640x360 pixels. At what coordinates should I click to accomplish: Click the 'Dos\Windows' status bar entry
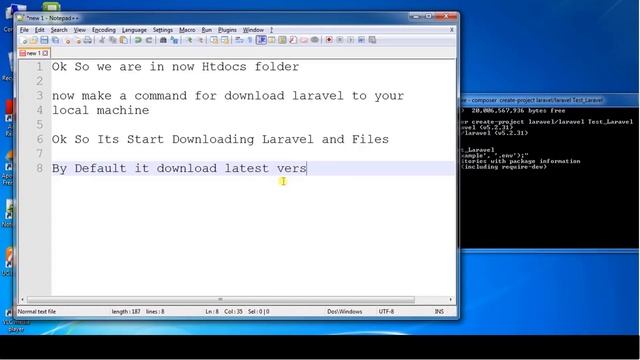click(344, 311)
